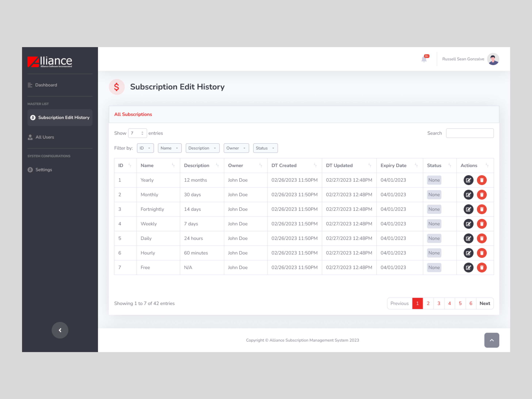Click the Search input field
The height and width of the screenshot is (399, 532).
(469, 133)
